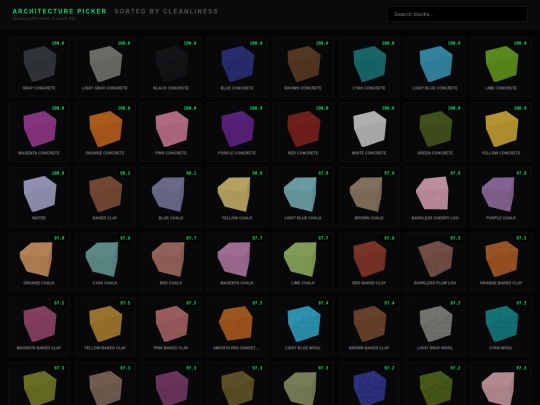Screen dimensions: 540x405
Task: Pick the Light Blue Concrete block
Action: click(x=435, y=67)
